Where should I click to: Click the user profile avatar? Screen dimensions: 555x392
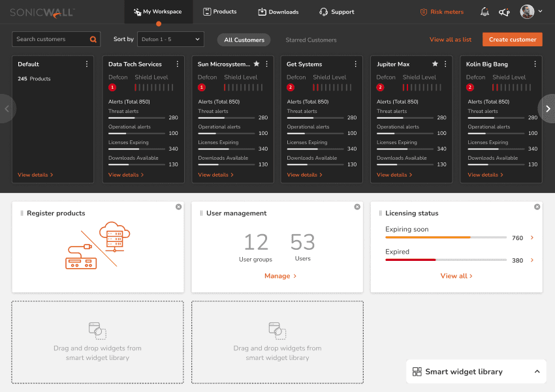point(527,12)
